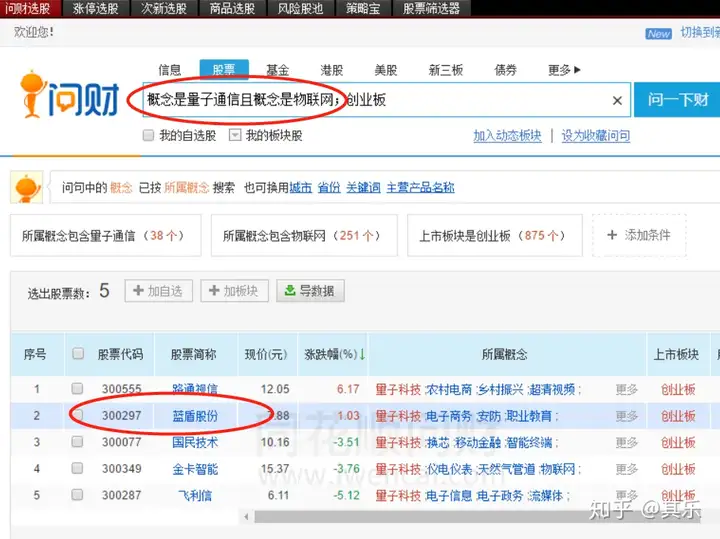Viewport: 720px width, 539px height.
Task: Click the 问一下财 search button
Action: click(677, 100)
